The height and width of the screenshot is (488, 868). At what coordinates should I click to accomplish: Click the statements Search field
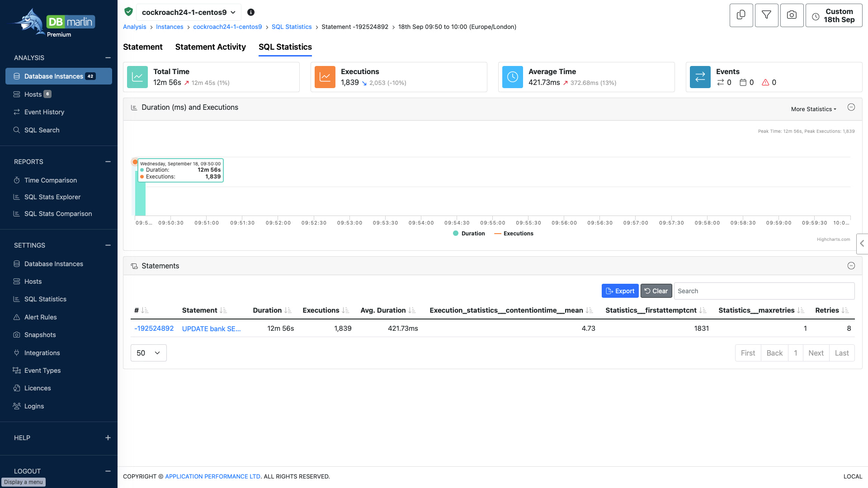tap(764, 291)
